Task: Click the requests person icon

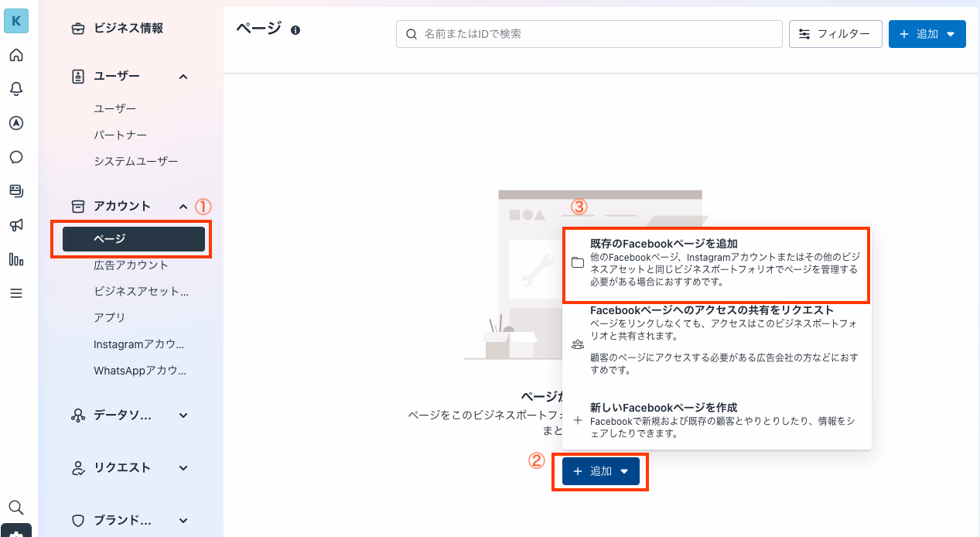Action: (x=78, y=468)
